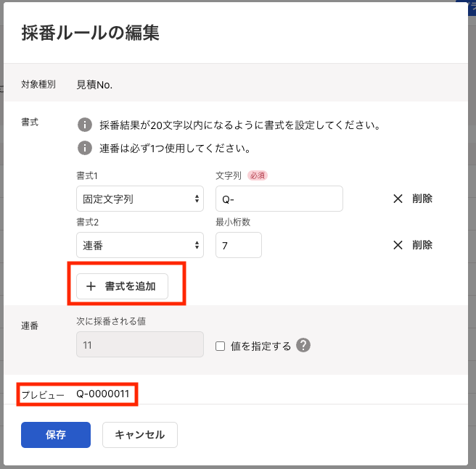Click the info icon beside 連番は必ず notice

pos(85,148)
